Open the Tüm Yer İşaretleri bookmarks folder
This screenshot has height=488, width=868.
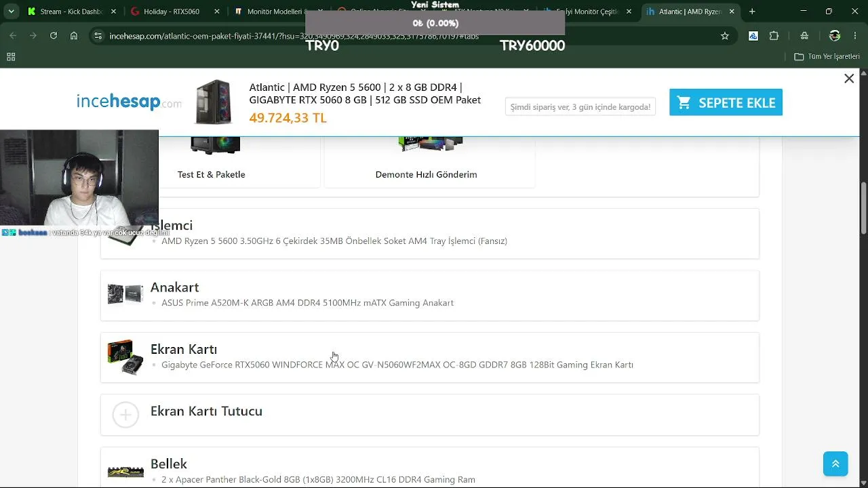click(827, 57)
